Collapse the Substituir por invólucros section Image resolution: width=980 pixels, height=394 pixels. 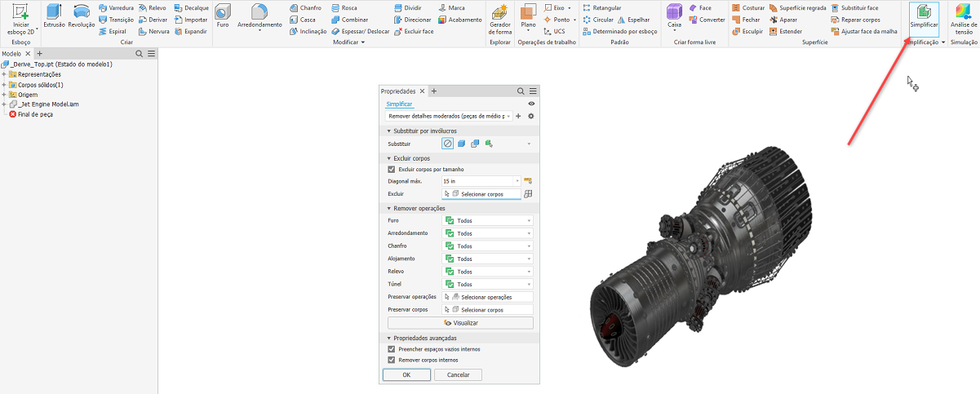point(389,131)
